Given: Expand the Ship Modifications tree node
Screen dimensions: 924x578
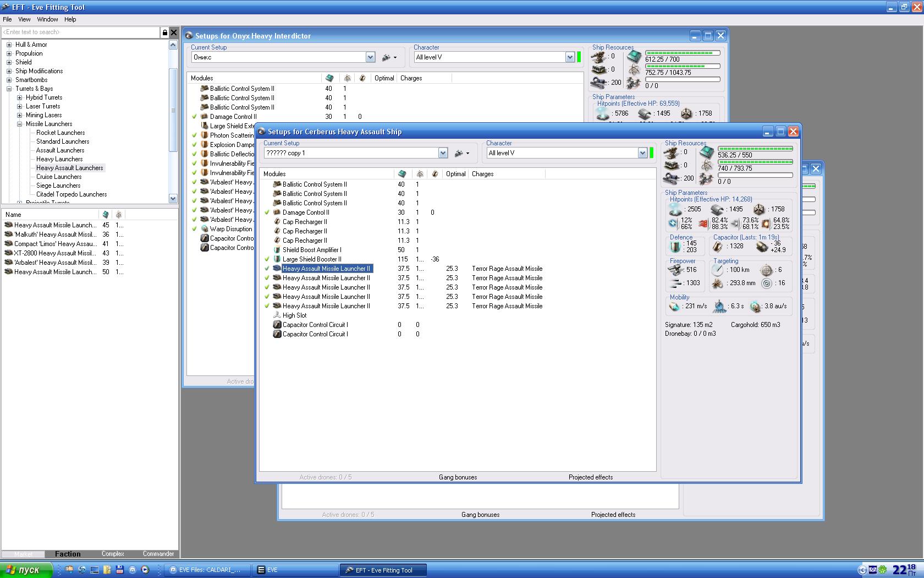Looking at the screenshot, I should click(9, 71).
